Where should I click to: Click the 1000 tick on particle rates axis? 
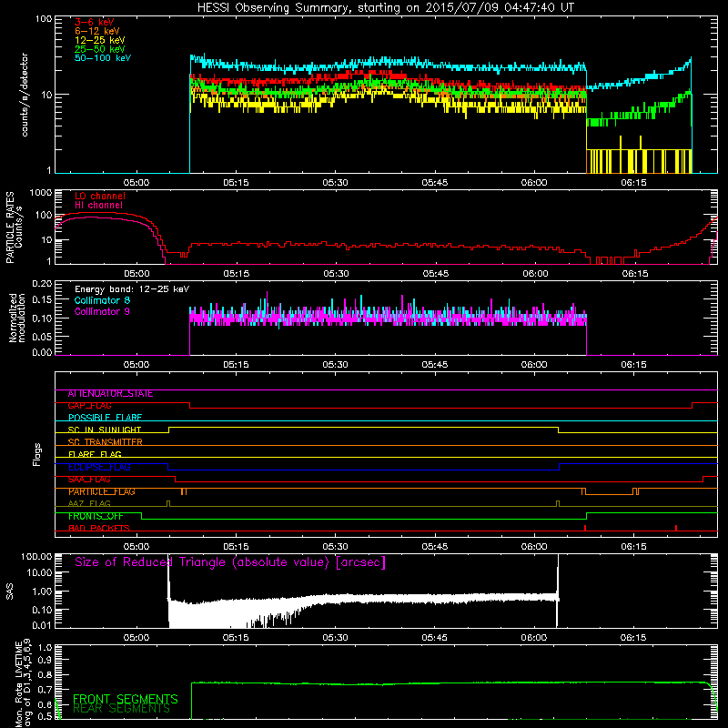point(41,193)
